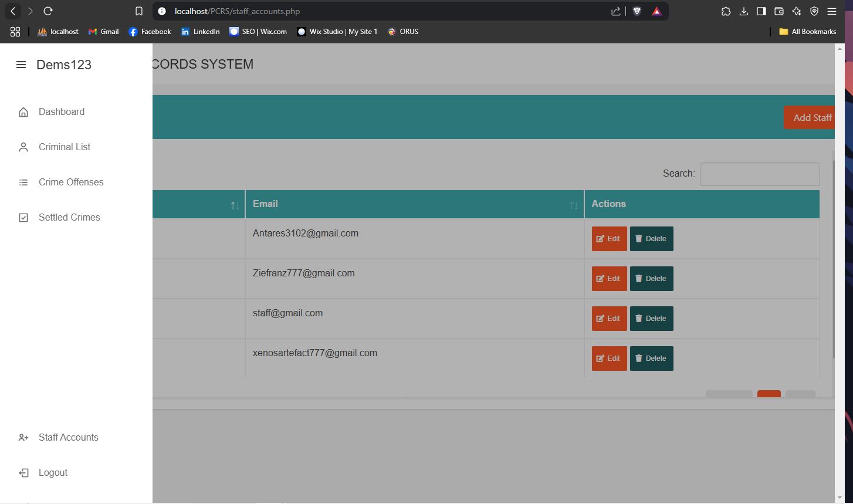
Task: Click the Logout icon in sidebar
Action: [23, 473]
